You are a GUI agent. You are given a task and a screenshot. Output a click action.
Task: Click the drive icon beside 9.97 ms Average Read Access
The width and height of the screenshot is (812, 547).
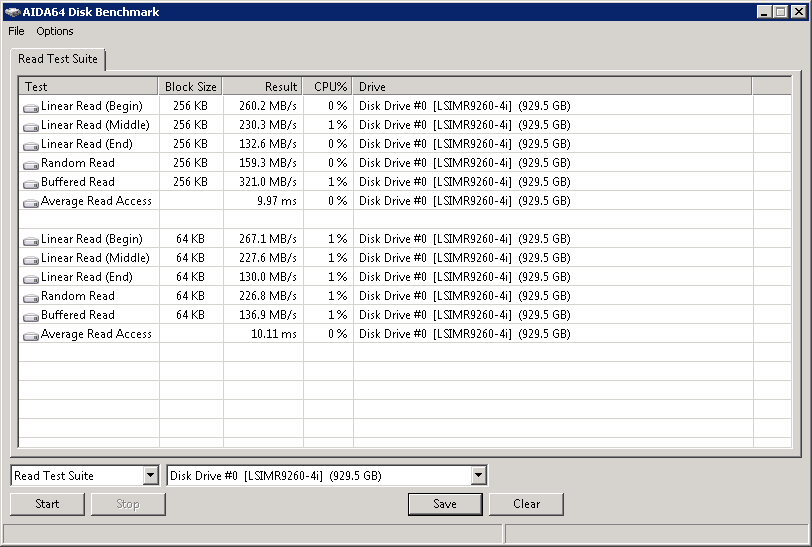click(x=31, y=202)
